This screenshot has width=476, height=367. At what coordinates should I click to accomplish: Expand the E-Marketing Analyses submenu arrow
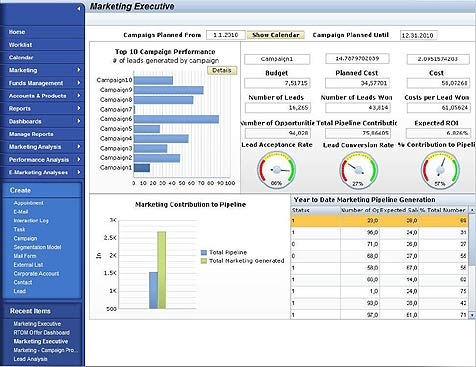point(79,172)
